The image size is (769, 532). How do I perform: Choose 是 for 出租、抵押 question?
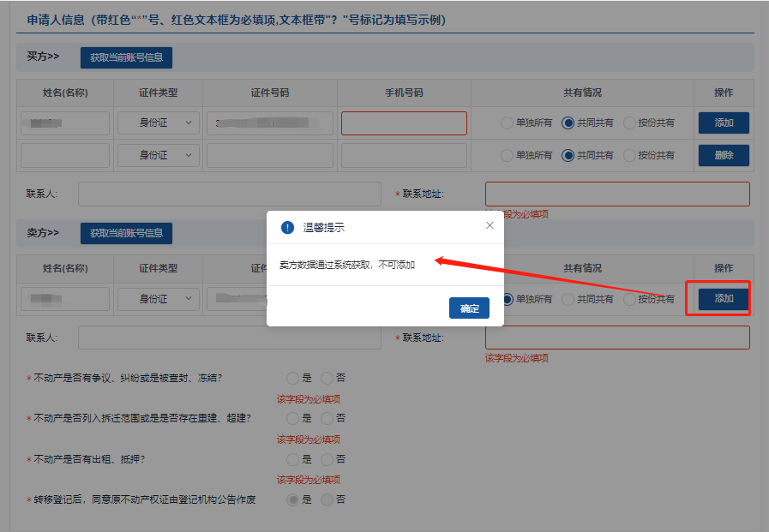[293, 459]
